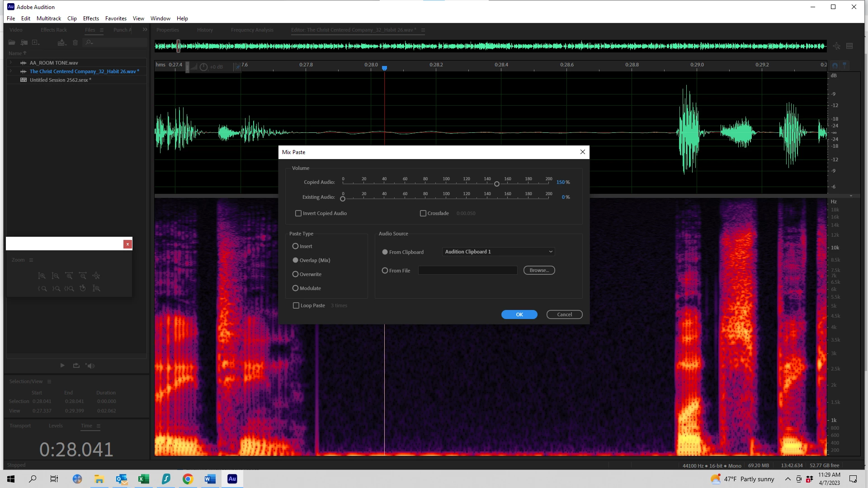Choose the From File audio source

pos(385,271)
